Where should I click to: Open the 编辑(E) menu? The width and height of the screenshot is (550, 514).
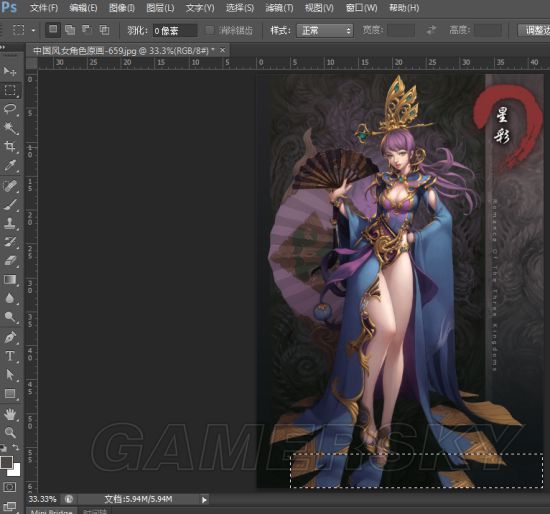(x=83, y=8)
